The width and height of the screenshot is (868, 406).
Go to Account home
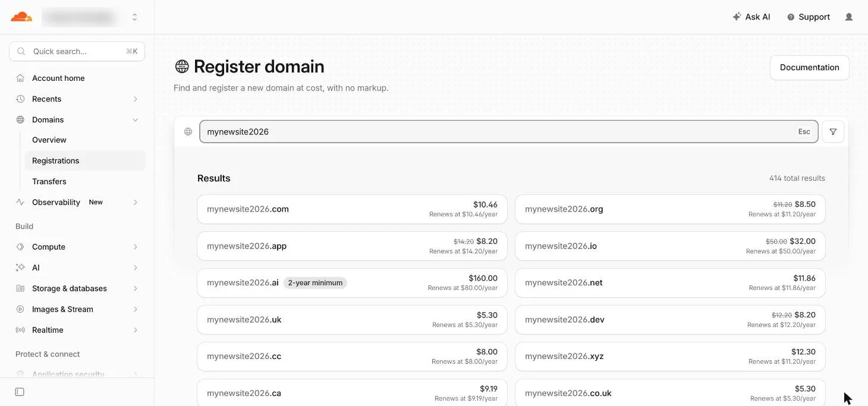[x=58, y=78]
